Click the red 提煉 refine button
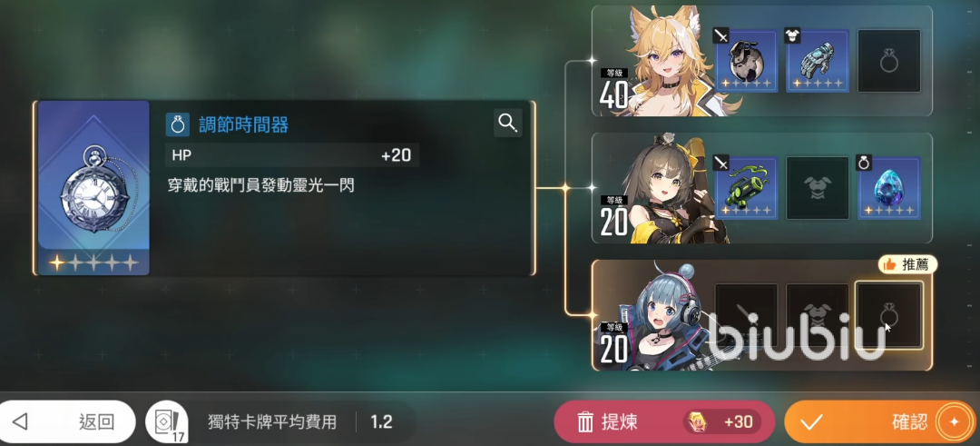Screen dimensions: 980x446 point(664,421)
